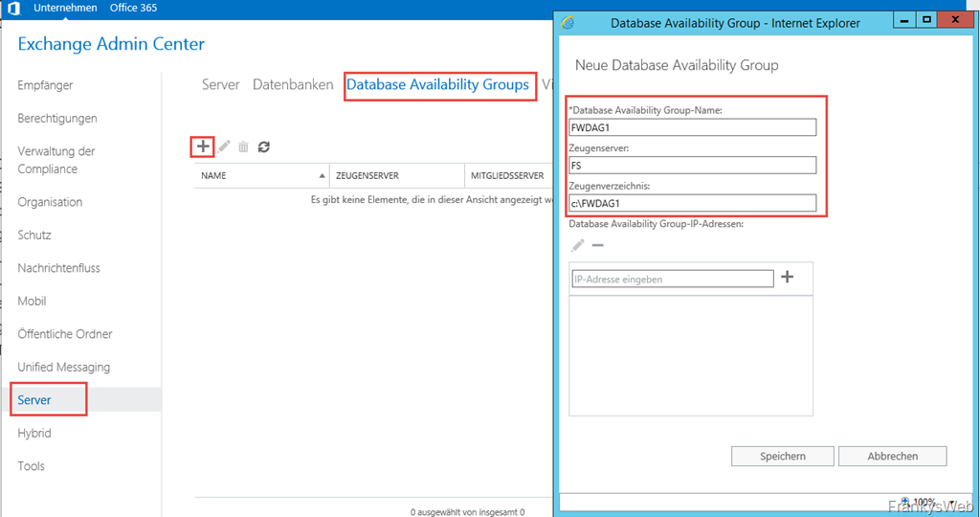Refresh the Database Availability Groups list
Viewport: 980px width, 517px height.
click(x=264, y=146)
